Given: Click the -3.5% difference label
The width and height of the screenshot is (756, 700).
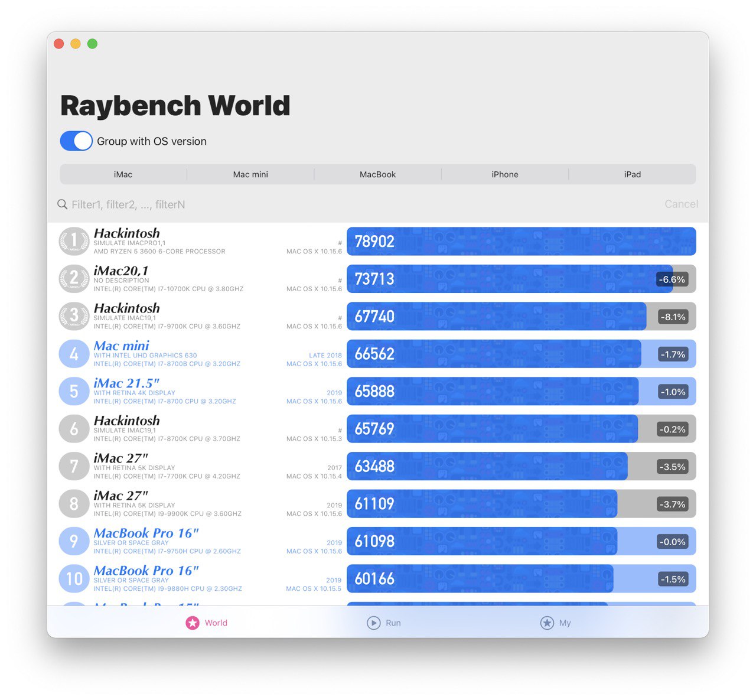Looking at the screenshot, I should [673, 467].
